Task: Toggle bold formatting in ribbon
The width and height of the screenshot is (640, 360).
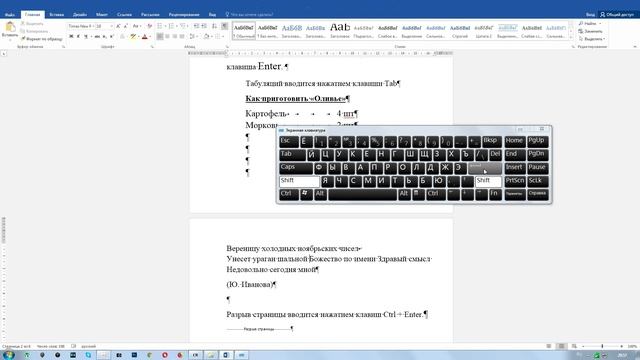Action: pos(71,37)
